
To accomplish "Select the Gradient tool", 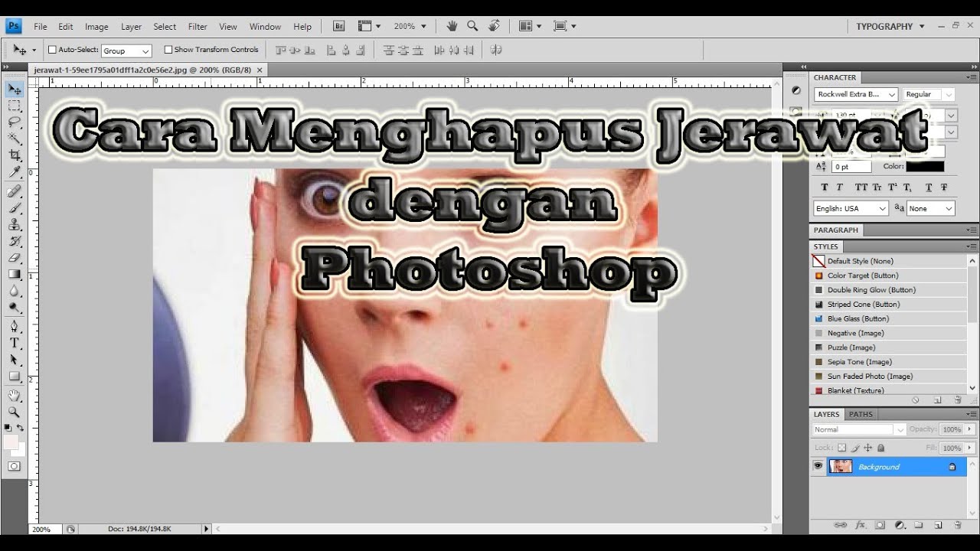I will [14, 274].
